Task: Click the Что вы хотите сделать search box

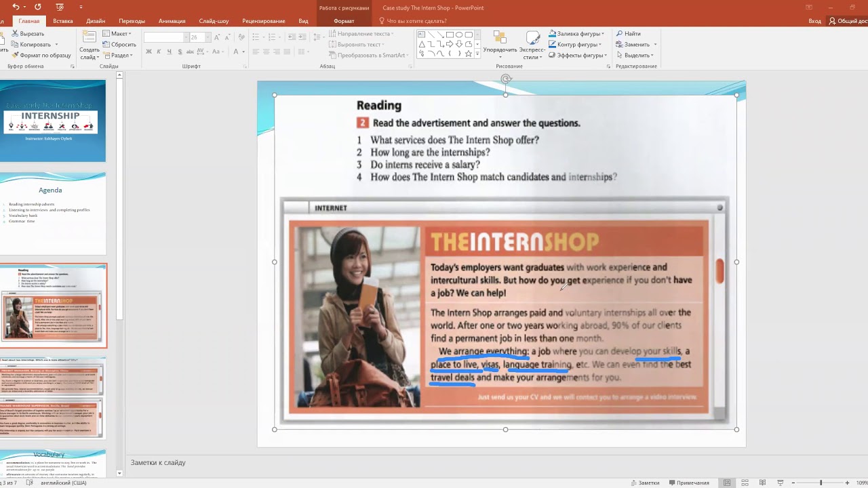Action: coord(413,21)
